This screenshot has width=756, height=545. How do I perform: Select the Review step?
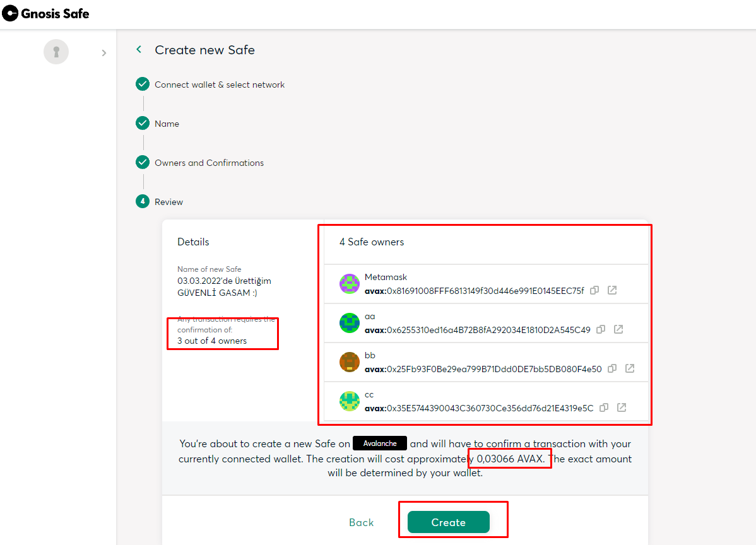[x=168, y=202]
